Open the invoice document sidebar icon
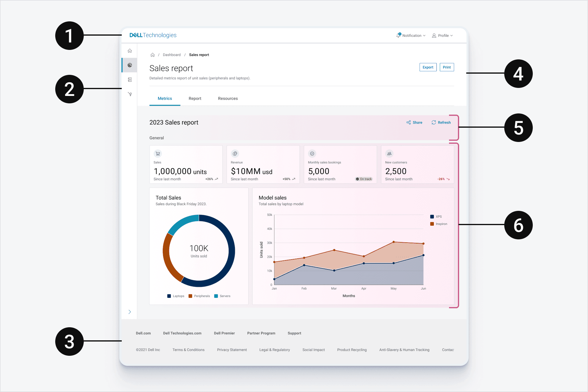588x392 pixels. point(130,80)
